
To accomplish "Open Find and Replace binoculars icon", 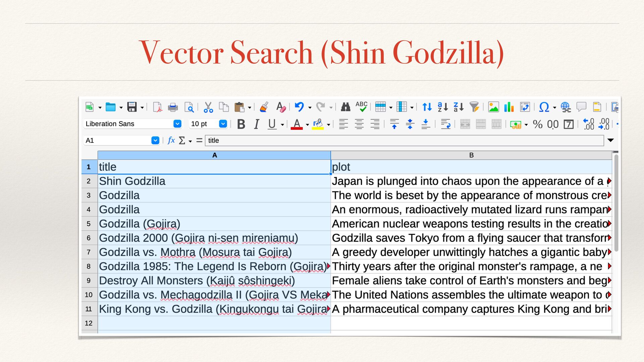I will pos(345,107).
